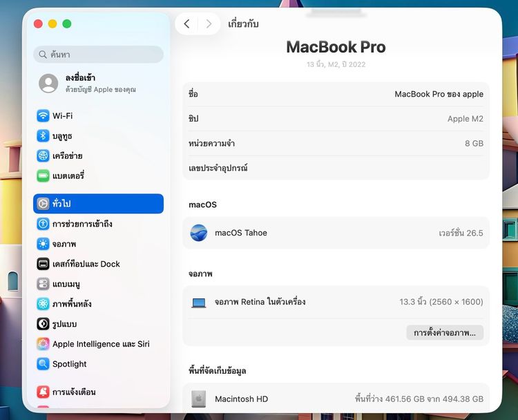Open Menu Bar (แถบเมนู) icon
Viewport: 518px width, 420px height.
click(x=43, y=284)
